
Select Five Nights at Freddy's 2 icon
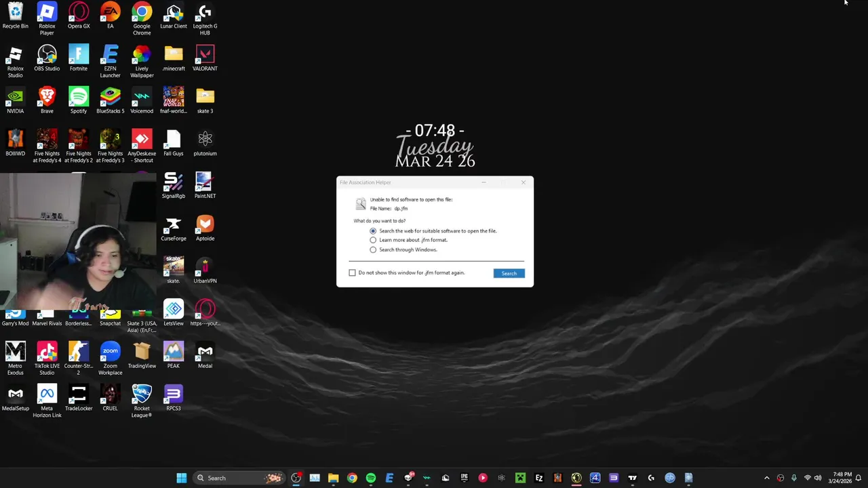click(x=79, y=146)
